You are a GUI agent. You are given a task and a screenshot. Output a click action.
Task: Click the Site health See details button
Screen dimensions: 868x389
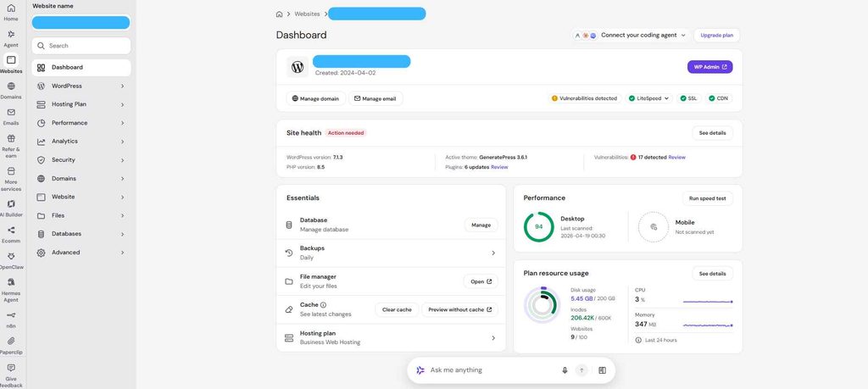click(712, 133)
